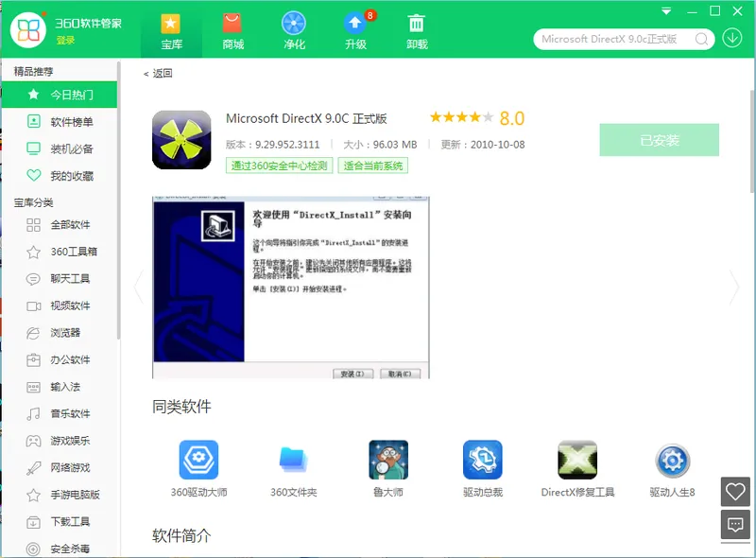
Task: Select the 手游电脑版 category
Action: (x=60, y=495)
